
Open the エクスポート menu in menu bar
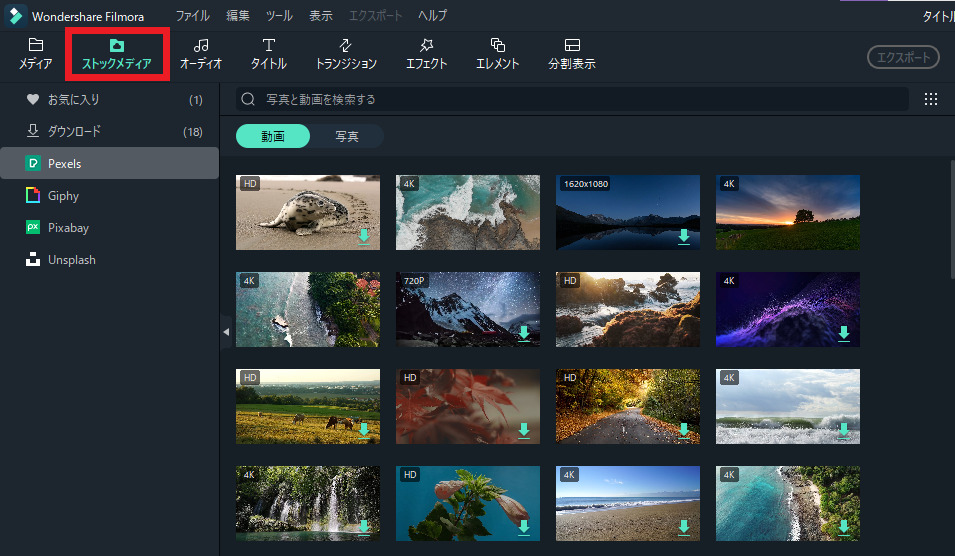coord(375,16)
